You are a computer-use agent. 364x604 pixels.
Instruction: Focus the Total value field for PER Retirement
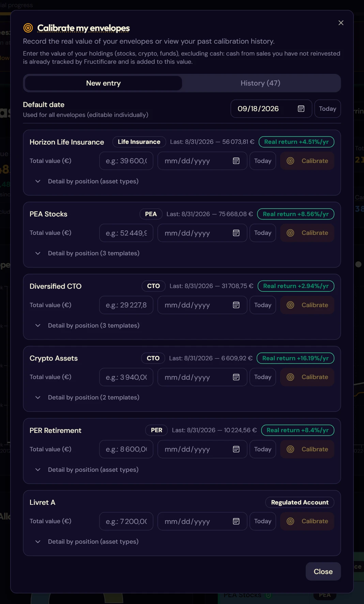pos(126,449)
